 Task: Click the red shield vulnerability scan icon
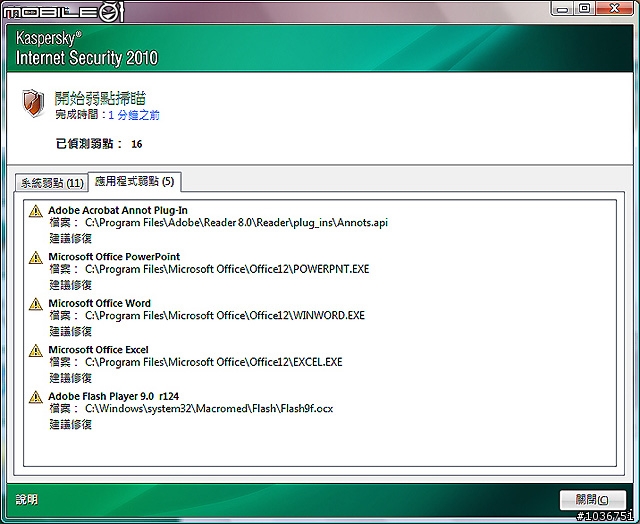pos(33,103)
